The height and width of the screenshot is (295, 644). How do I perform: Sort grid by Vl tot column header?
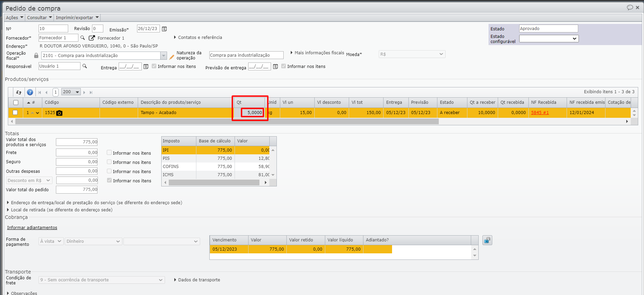click(x=366, y=102)
